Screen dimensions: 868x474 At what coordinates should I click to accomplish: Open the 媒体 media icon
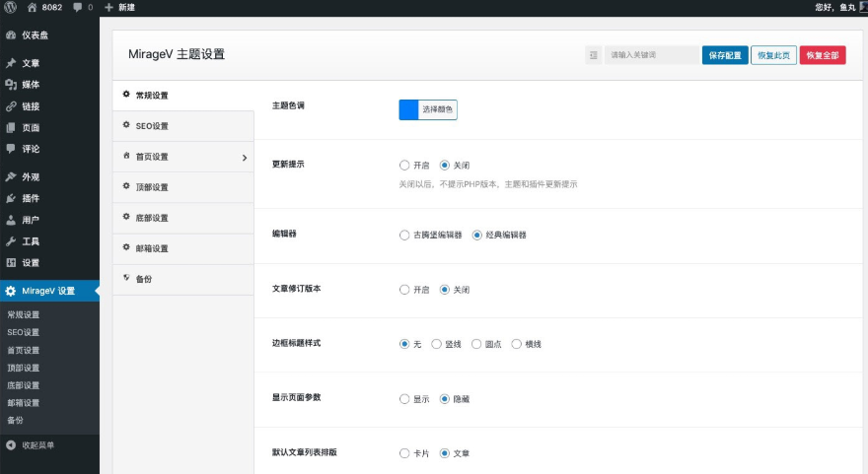click(x=11, y=84)
